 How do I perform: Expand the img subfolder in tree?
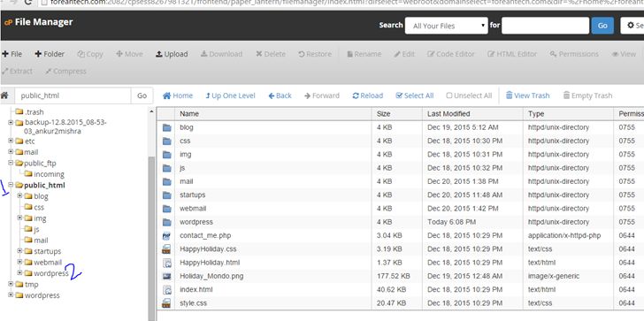tap(19, 218)
